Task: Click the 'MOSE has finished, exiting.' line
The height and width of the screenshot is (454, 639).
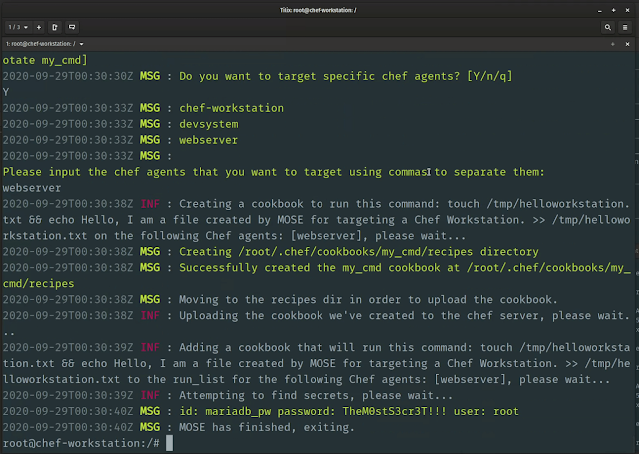Action: (x=179, y=427)
